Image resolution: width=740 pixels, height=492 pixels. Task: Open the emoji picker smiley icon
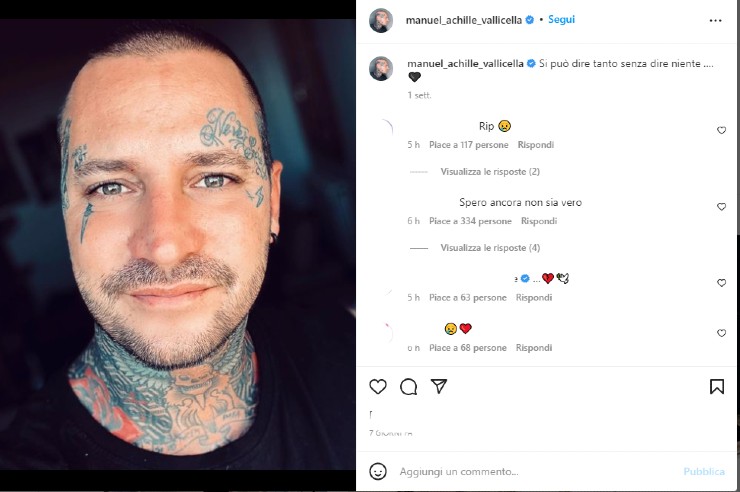coord(378,471)
